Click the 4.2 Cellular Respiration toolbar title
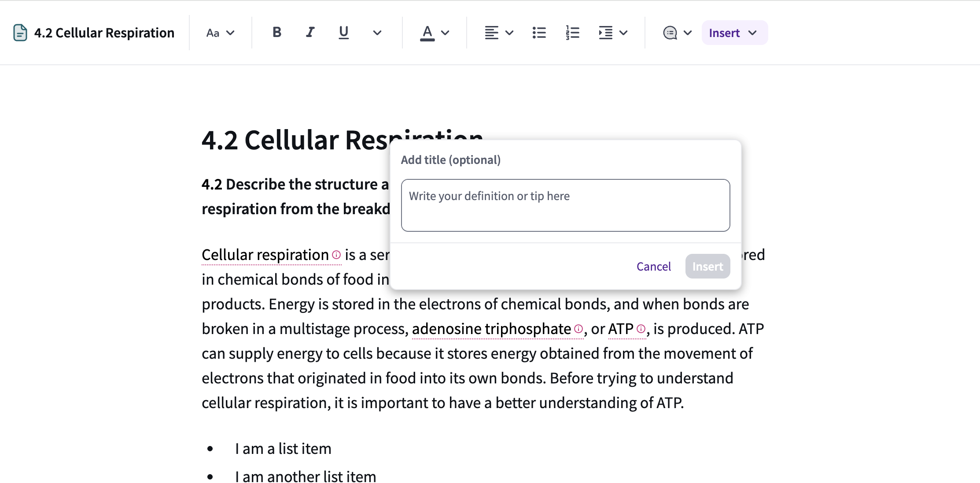 coord(104,33)
